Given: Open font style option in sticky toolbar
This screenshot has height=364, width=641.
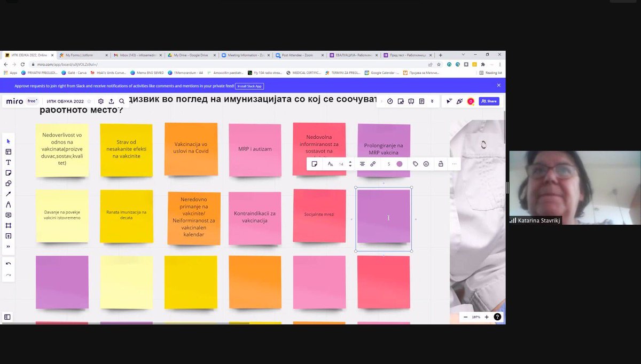Looking at the screenshot, I should click(330, 164).
